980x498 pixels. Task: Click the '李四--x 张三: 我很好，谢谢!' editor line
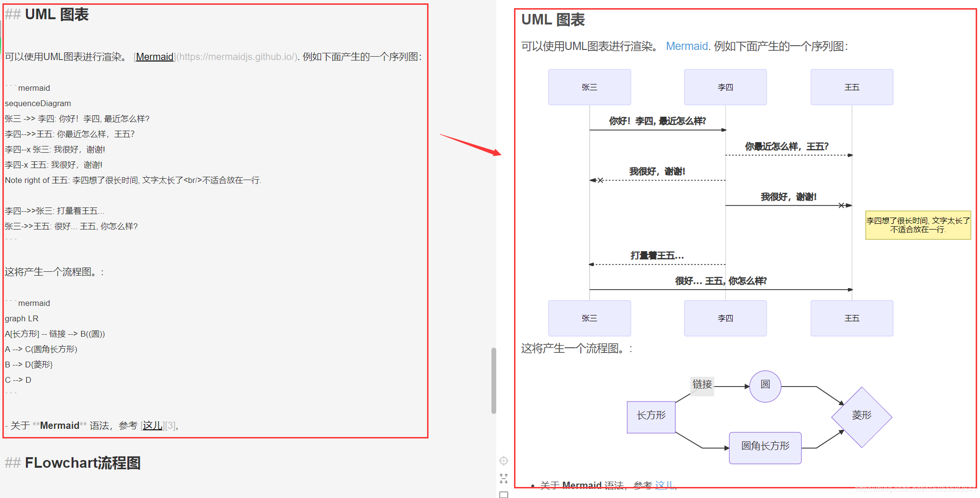tap(55, 149)
